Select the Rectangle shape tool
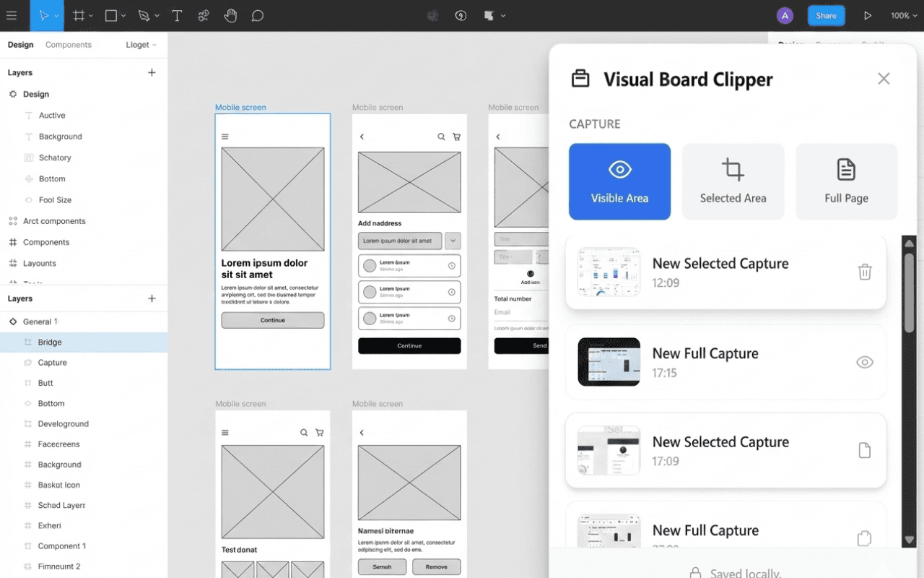 [x=110, y=14]
